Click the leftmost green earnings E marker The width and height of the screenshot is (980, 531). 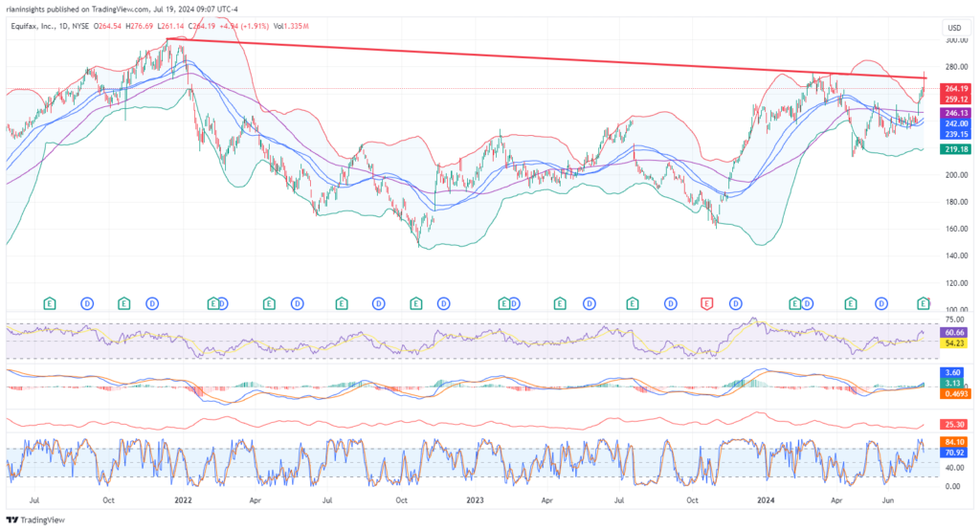(50, 303)
